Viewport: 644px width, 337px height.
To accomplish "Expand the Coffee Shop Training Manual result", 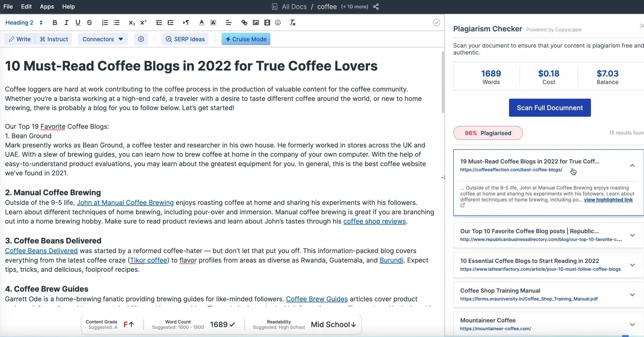I will point(632,295).
